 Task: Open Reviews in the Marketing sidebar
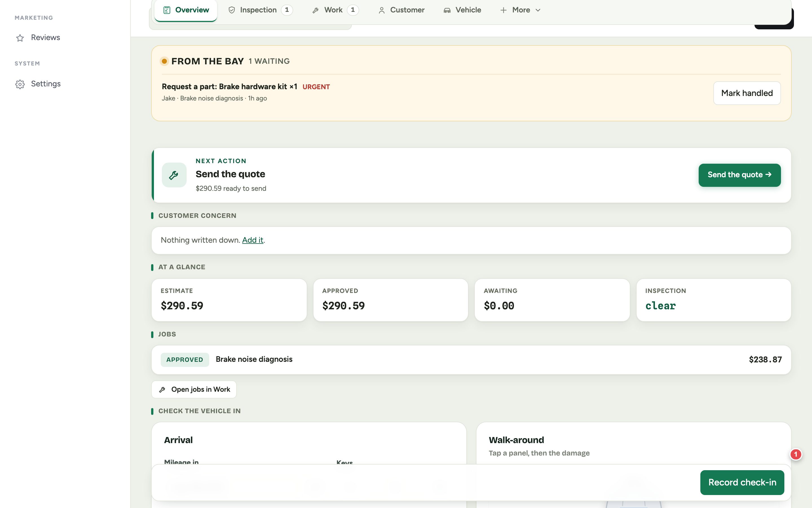37,38
